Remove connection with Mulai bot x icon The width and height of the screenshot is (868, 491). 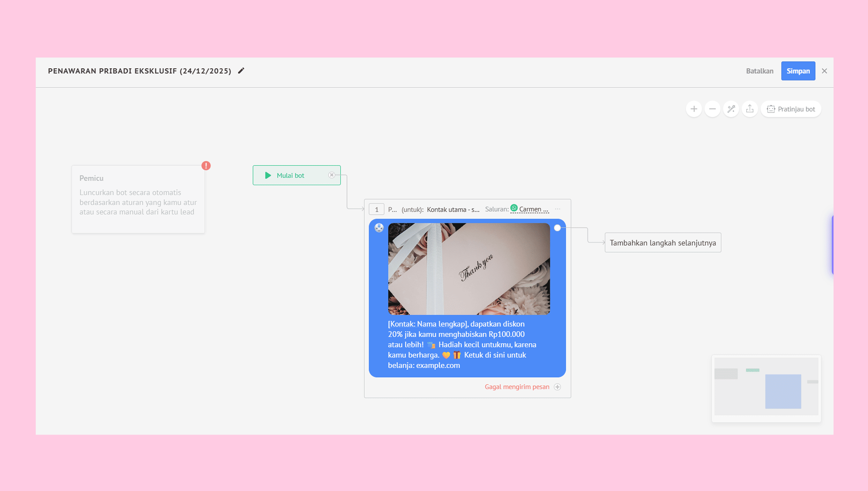(332, 175)
